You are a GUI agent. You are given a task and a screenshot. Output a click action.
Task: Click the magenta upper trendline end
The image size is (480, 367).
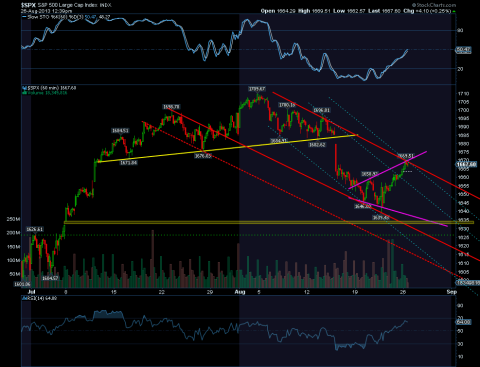point(426,152)
